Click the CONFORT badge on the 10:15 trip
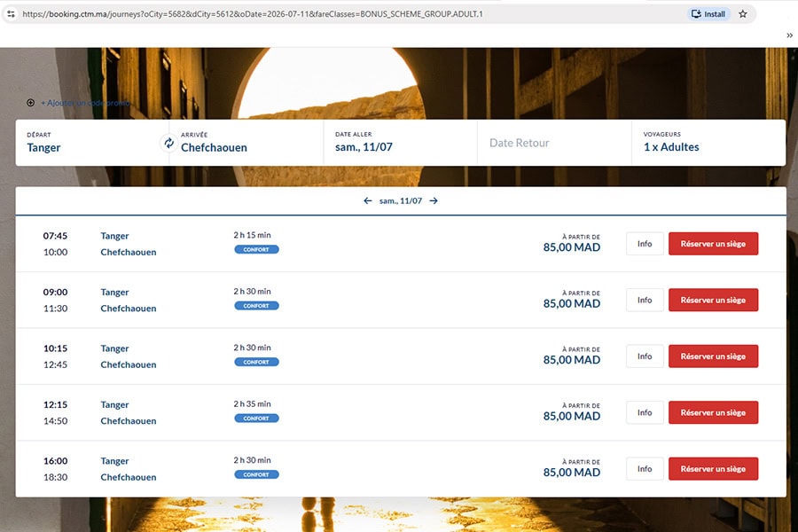798x532 pixels. [256, 362]
